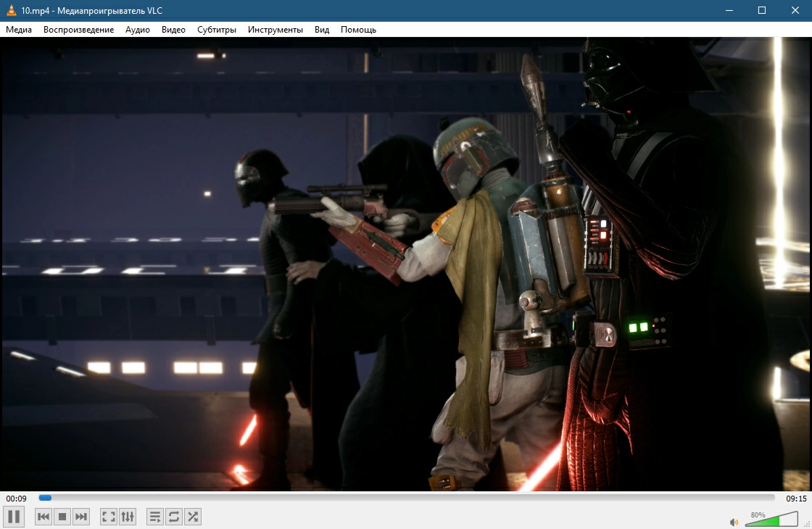Toggle shuffle random playback
The image size is (812, 529).
(193, 517)
